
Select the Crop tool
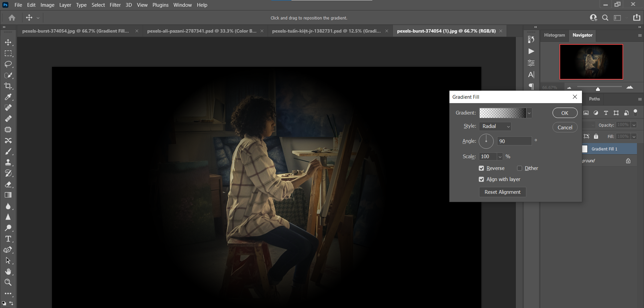pos(8,86)
